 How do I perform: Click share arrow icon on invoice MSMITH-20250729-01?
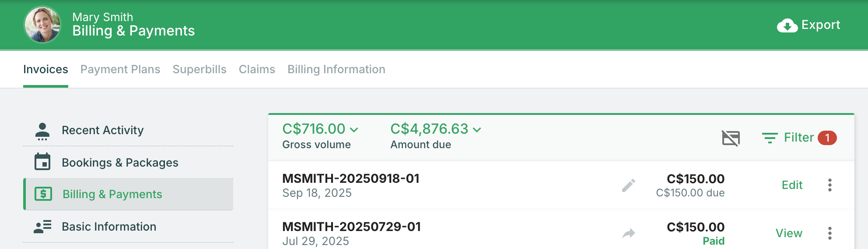629,233
